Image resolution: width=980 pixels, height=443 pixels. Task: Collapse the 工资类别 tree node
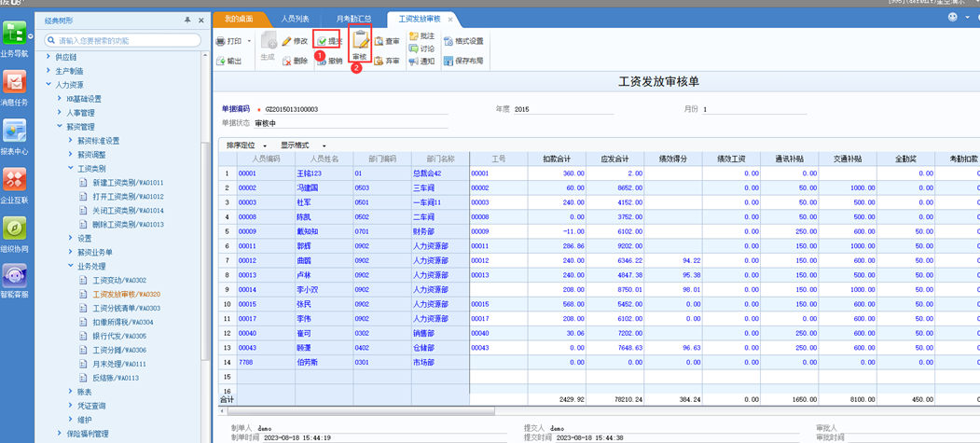click(71, 169)
